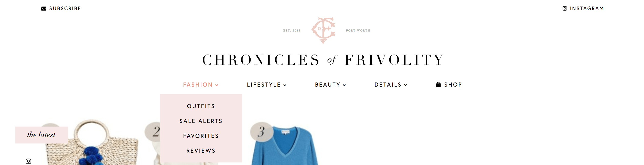Click the Chronicles of Frivolity site title
Viewport: 644px width, 165px height.
point(323,60)
